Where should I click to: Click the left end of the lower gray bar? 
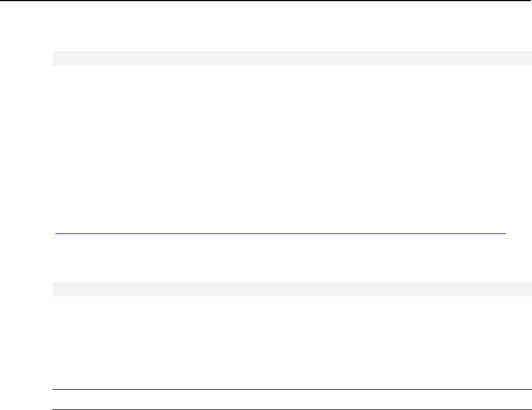(55, 289)
